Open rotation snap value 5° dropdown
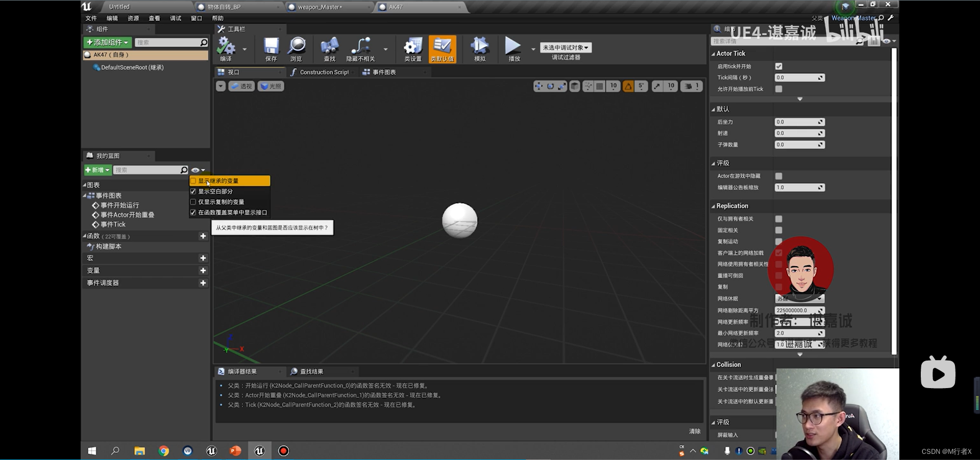This screenshot has width=980, height=460. 642,86
